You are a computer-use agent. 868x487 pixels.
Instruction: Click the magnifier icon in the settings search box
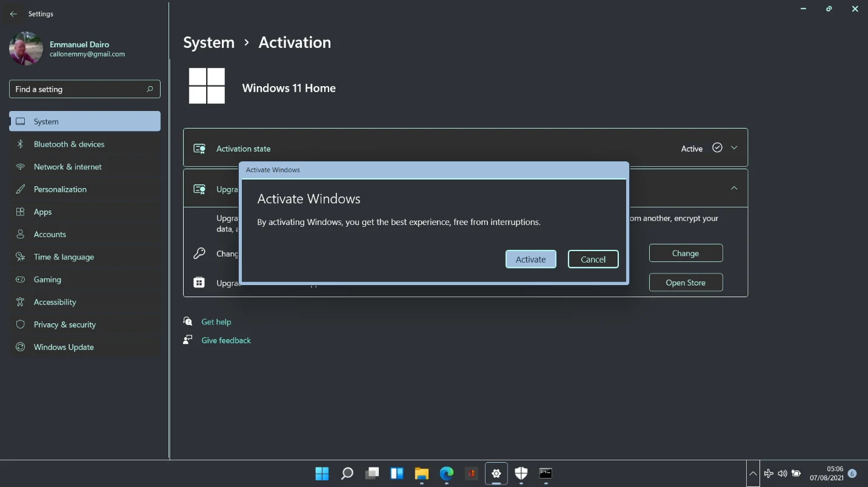(150, 89)
